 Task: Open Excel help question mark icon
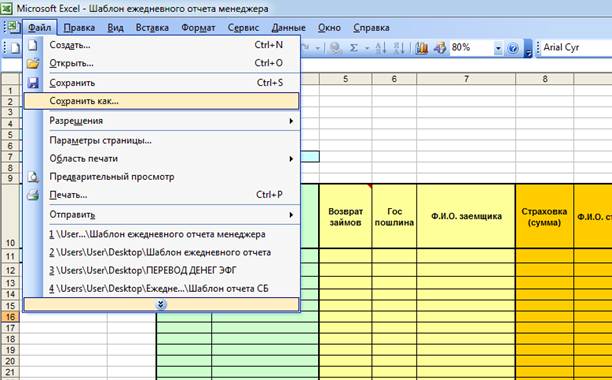[513, 48]
